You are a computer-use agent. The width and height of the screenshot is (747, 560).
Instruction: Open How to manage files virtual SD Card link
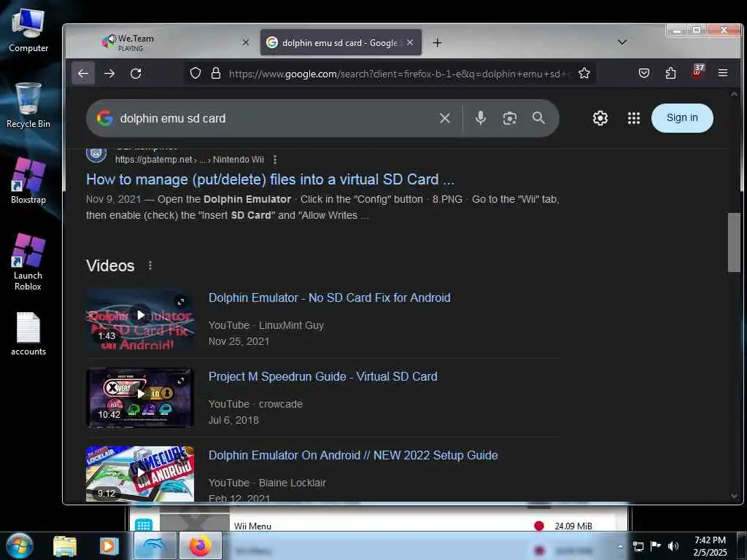[270, 179]
